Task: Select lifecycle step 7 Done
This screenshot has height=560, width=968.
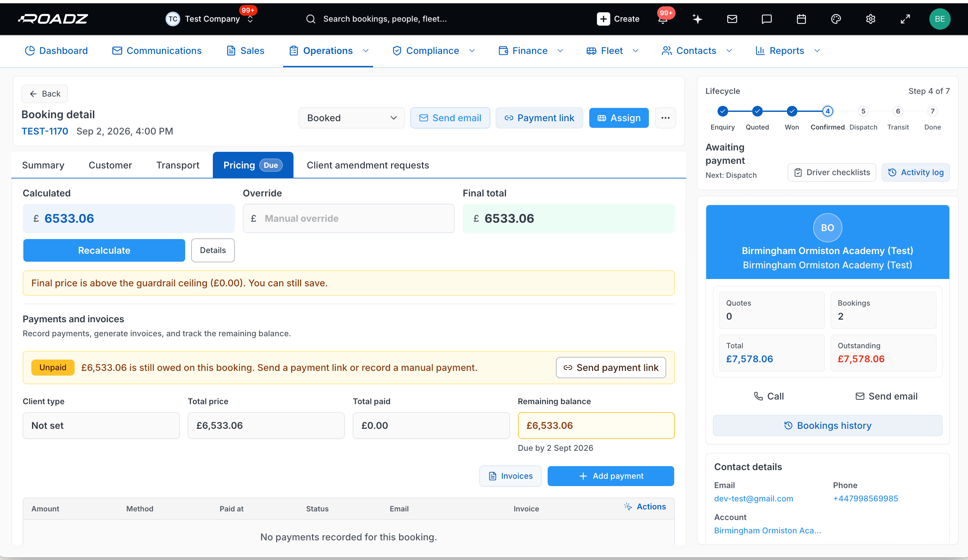Action: coord(932,111)
